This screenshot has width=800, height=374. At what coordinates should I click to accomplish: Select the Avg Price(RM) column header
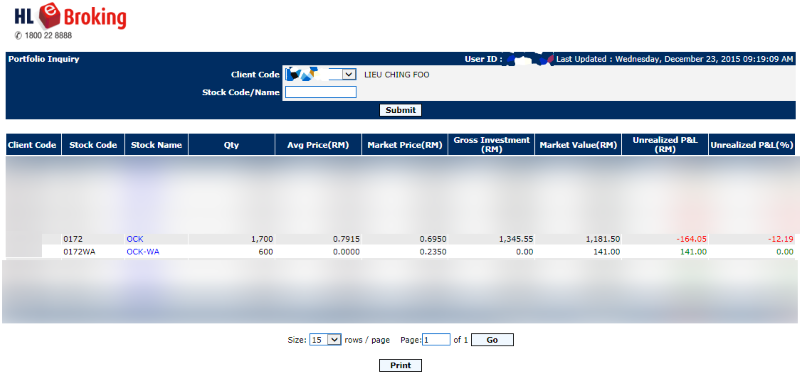click(x=318, y=145)
